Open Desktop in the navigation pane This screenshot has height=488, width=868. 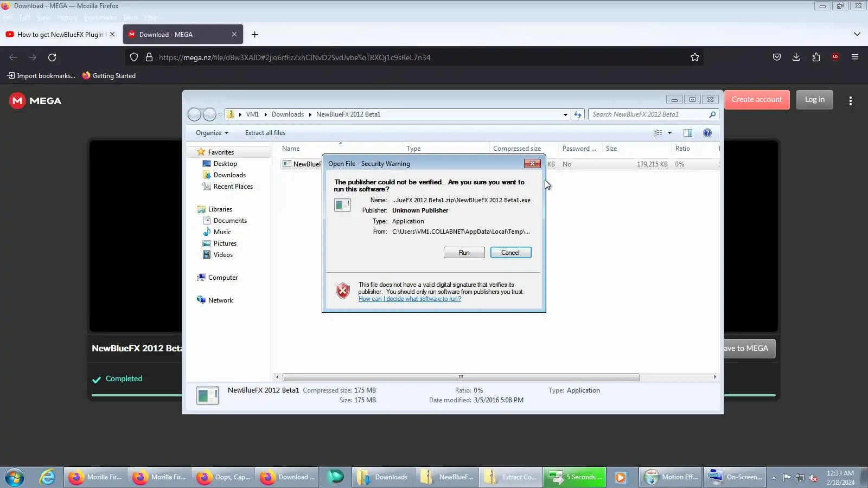[x=225, y=164]
